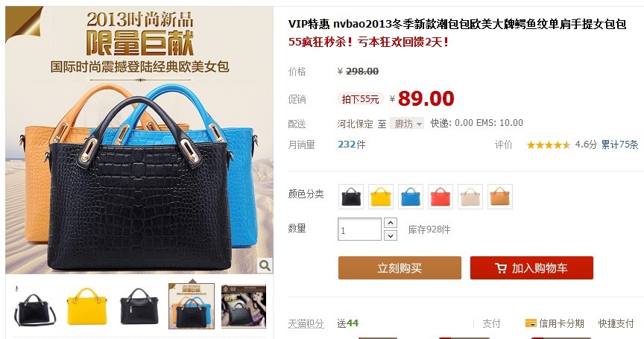The height and width of the screenshot is (339, 644).
Task: Open the 累计75条 reviews link
Action: [619, 145]
